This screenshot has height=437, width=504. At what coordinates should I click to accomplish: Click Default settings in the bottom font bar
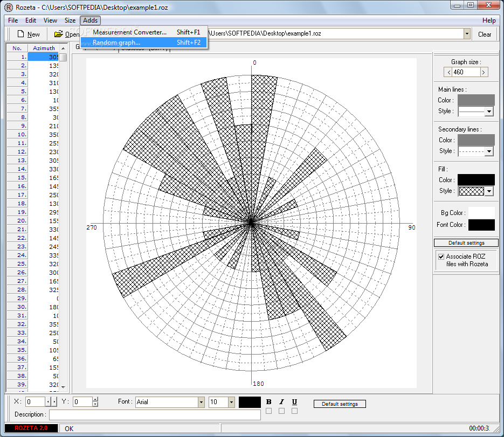coord(340,404)
